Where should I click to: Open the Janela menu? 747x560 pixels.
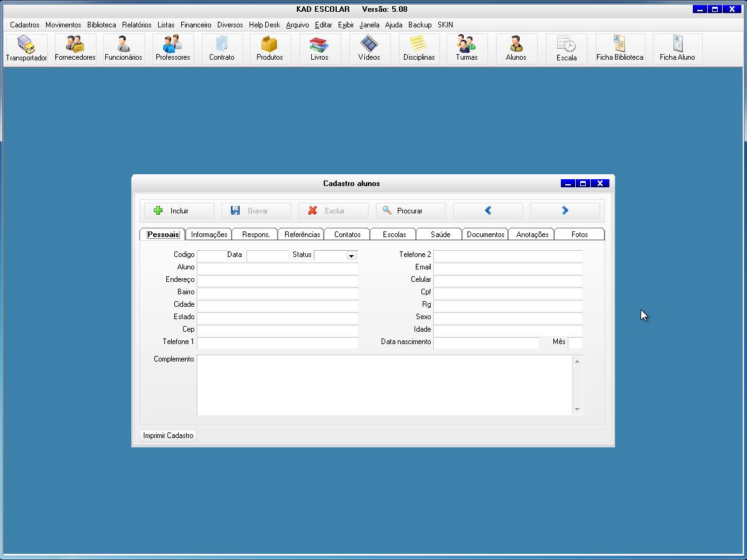coord(369,25)
